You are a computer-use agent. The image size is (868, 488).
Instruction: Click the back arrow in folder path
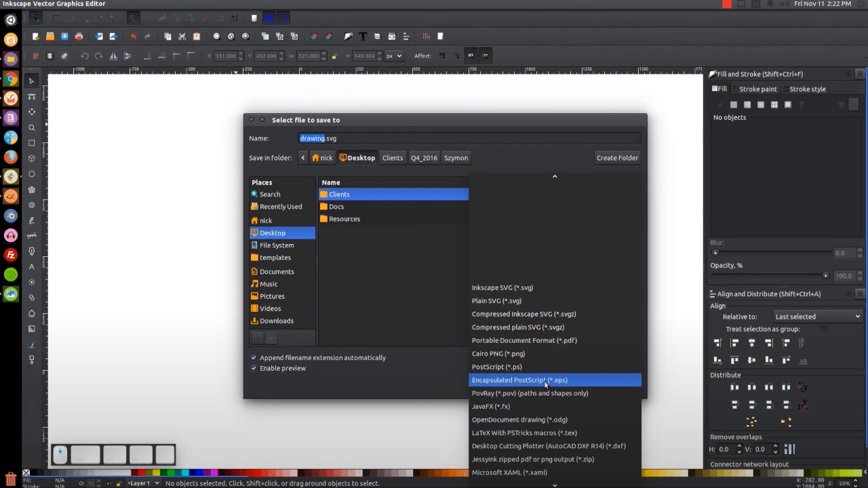[303, 158]
